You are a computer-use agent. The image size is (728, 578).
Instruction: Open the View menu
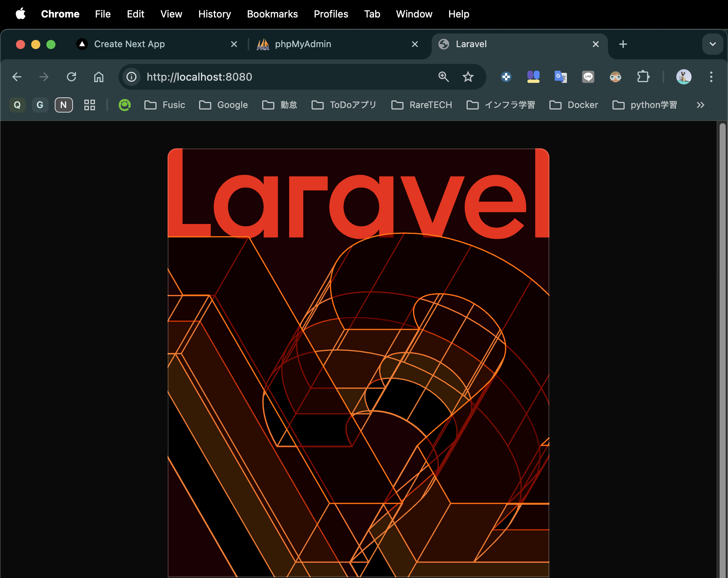171,14
